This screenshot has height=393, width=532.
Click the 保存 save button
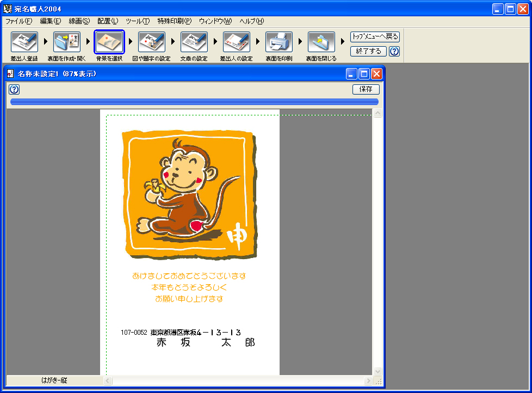click(x=366, y=89)
